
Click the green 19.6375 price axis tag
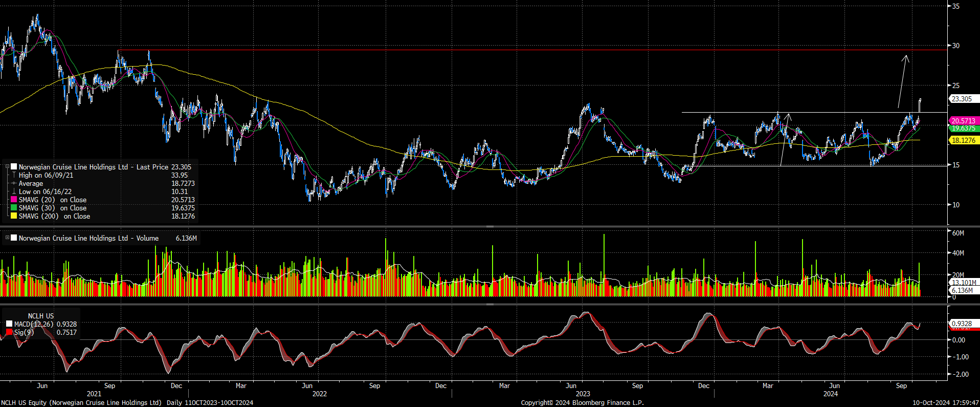[964, 128]
